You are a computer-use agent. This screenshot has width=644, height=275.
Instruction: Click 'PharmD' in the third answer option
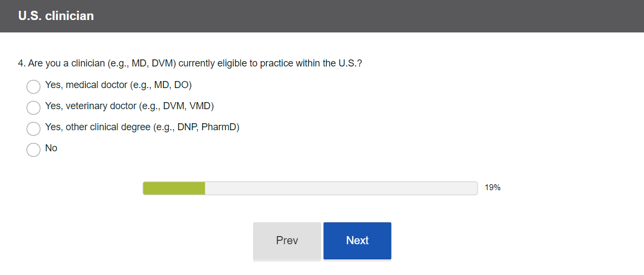(x=220, y=127)
